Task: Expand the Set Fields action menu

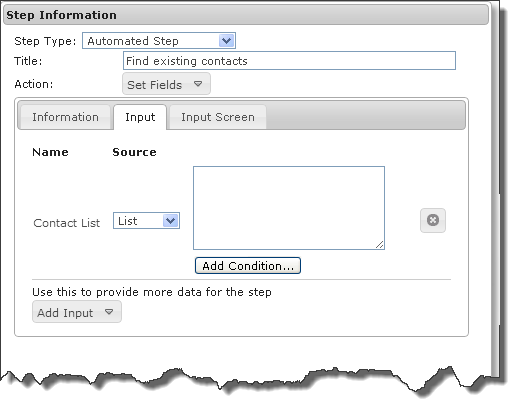Action: [x=166, y=84]
